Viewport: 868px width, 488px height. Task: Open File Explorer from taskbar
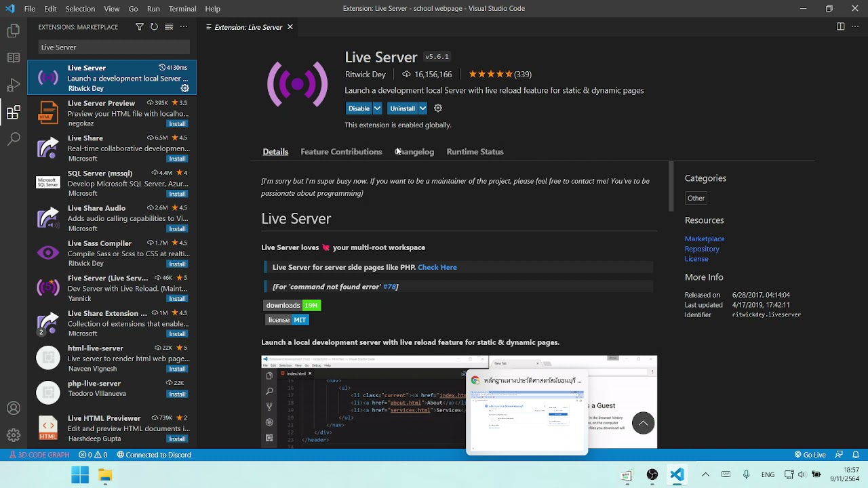pyautogui.click(x=105, y=475)
